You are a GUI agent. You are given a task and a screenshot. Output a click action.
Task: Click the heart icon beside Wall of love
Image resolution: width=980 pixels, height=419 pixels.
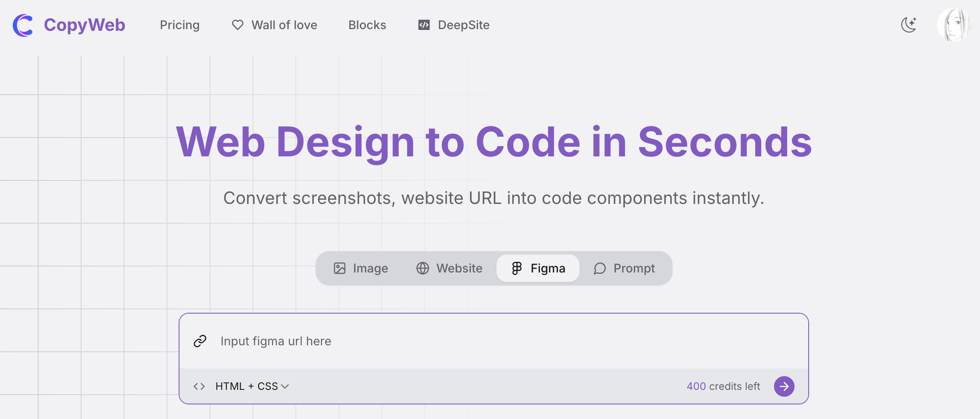[238, 25]
